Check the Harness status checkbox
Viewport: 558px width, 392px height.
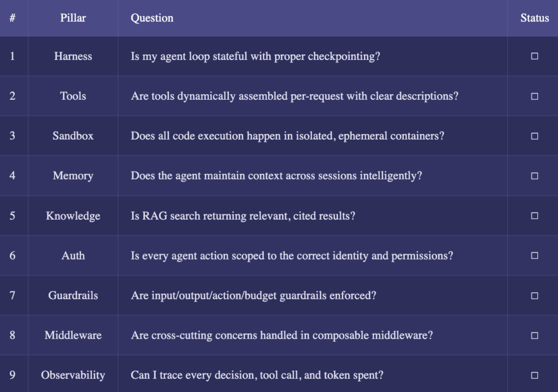point(535,56)
